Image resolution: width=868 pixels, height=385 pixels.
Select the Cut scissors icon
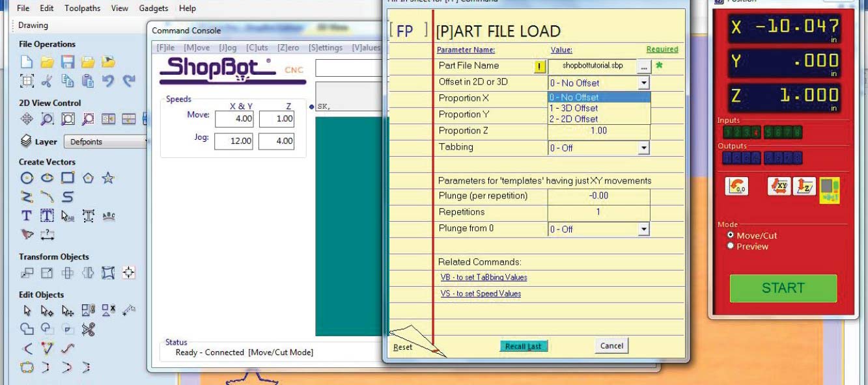(x=47, y=81)
